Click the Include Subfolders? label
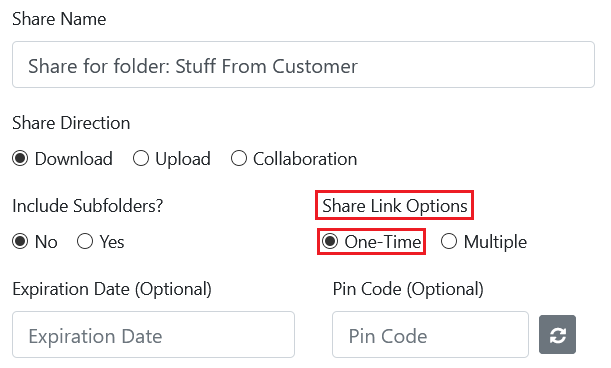 (88, 206)
